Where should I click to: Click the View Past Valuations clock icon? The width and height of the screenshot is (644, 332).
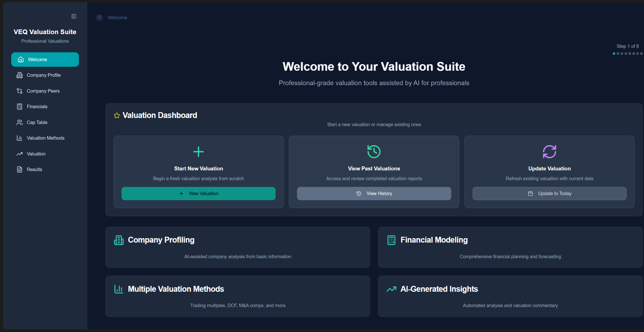pos(374,152)
